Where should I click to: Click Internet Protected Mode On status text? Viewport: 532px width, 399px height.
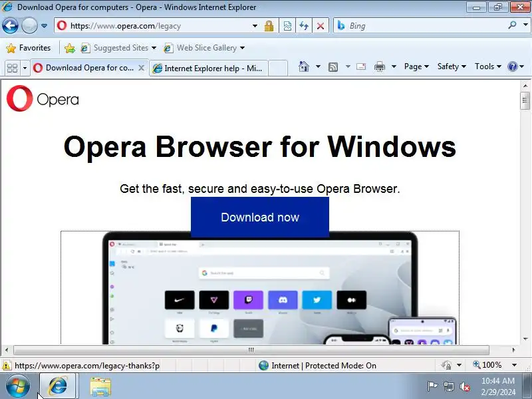324,366
